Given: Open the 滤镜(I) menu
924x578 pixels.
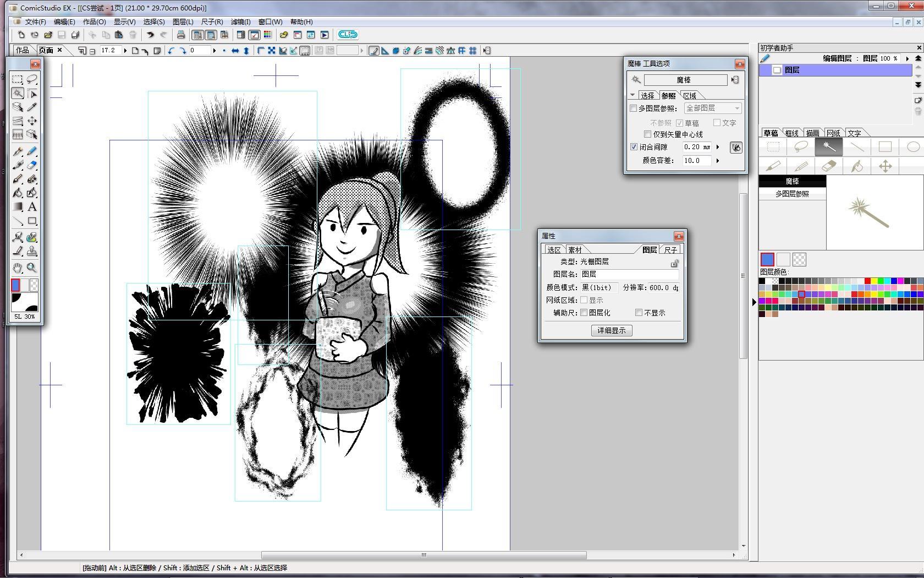Looking at the screenshot, I should tap(240, 22).
